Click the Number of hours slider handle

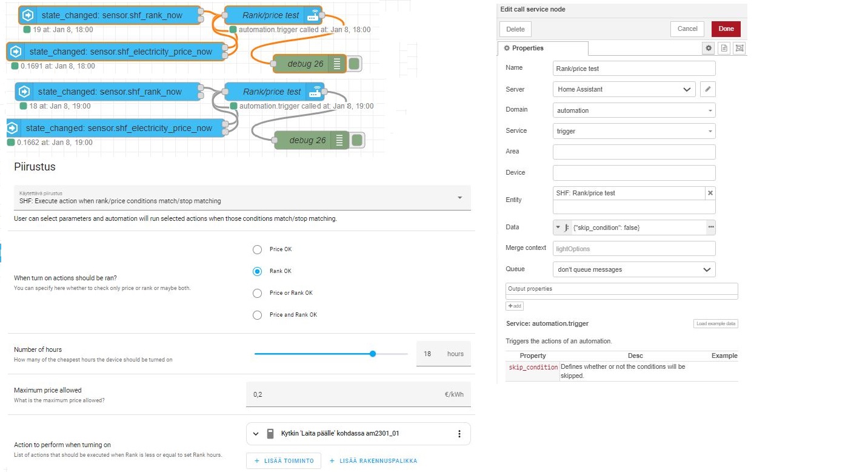pos(373,354)
